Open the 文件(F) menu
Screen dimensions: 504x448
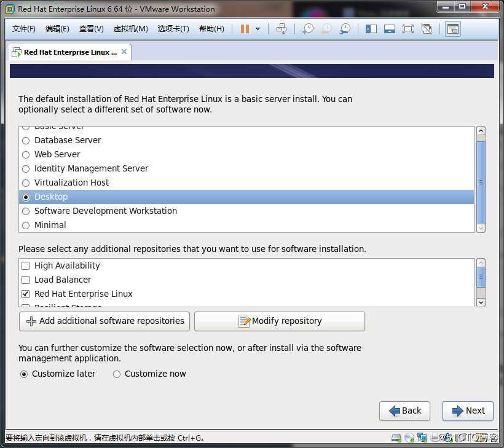[x=24, y=29]
